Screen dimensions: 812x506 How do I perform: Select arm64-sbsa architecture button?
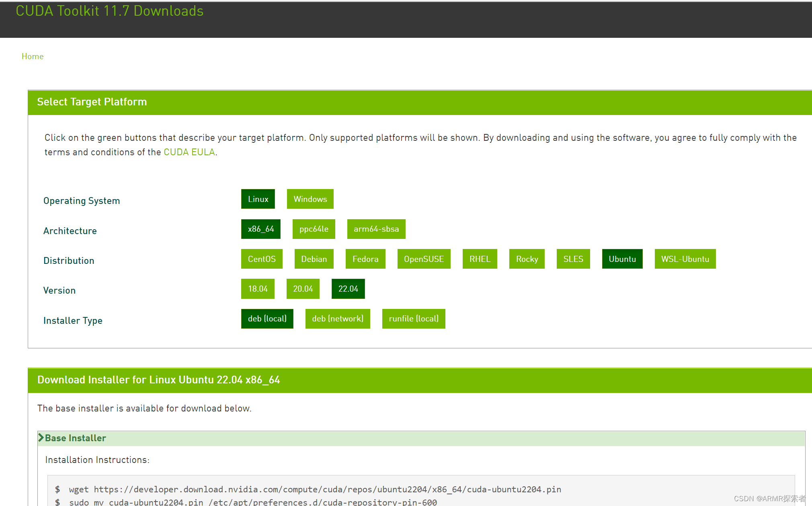click(x=376, y=229)
